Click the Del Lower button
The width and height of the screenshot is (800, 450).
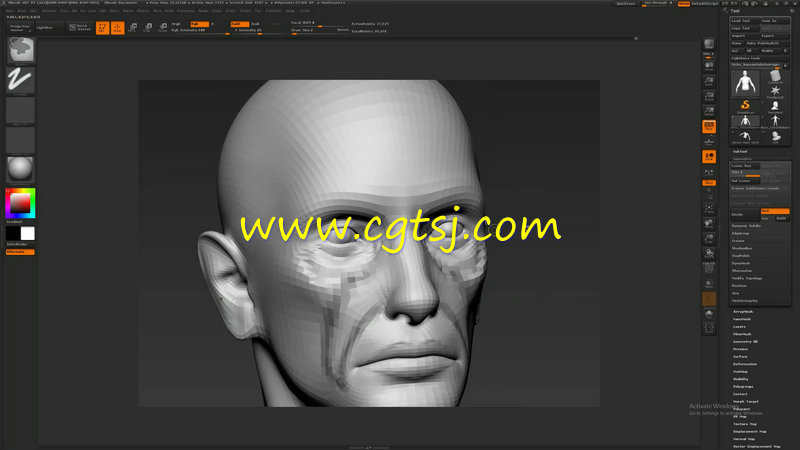coord(745,181)
